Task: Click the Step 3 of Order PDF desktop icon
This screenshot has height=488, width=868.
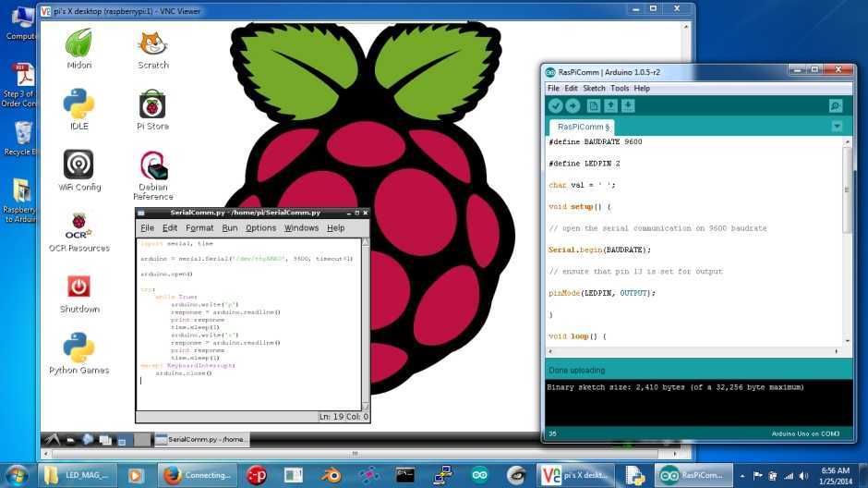Action: (x=21, y=85)
